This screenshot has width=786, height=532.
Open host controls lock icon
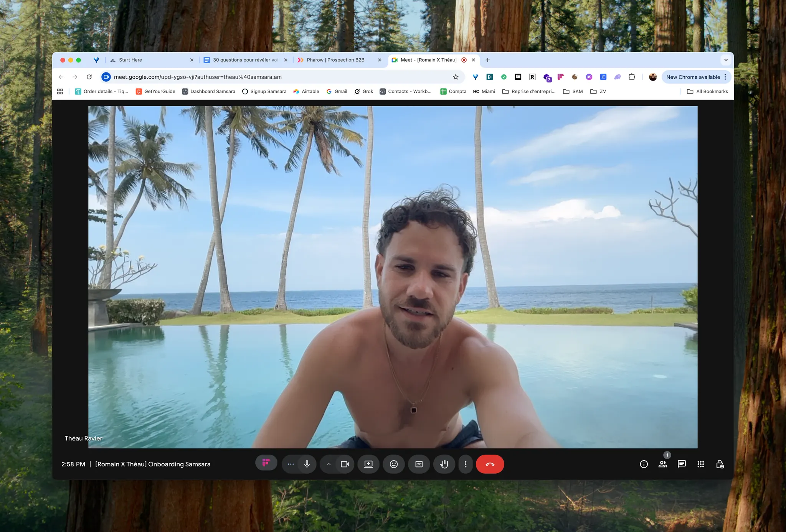point(720,464)
